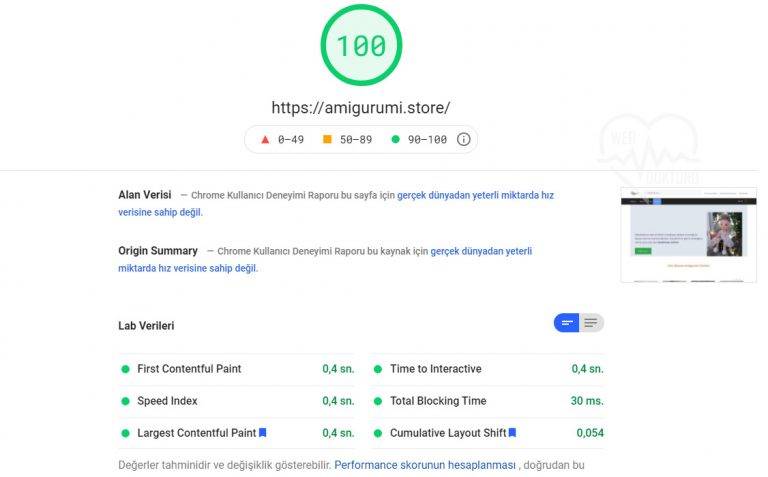Click the https://amigurumi.store/ URL text
768x477 pixels.
[x=361, y=108]
